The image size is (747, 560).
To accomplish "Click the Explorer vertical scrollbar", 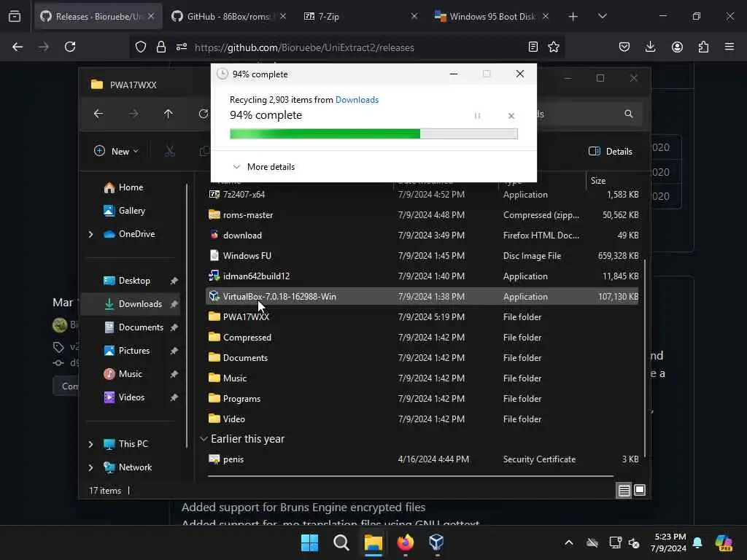I will click(x=645, y=357).
